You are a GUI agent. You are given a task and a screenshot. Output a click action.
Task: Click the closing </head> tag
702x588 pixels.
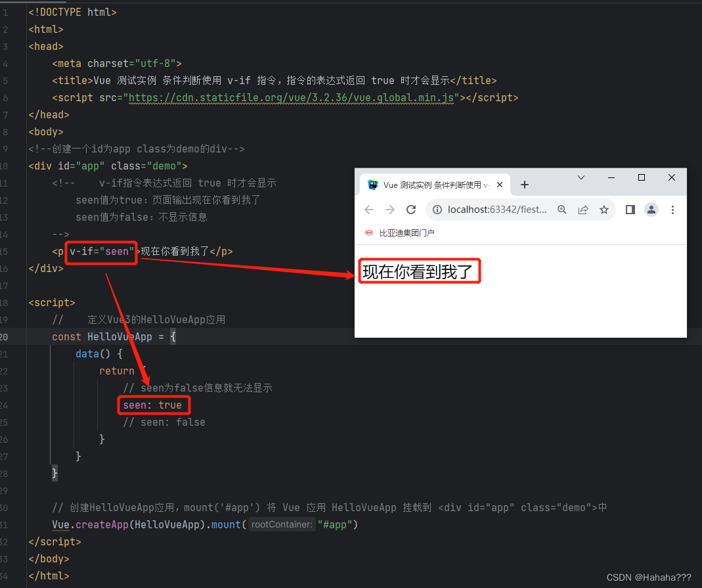[x=49, y=115]
